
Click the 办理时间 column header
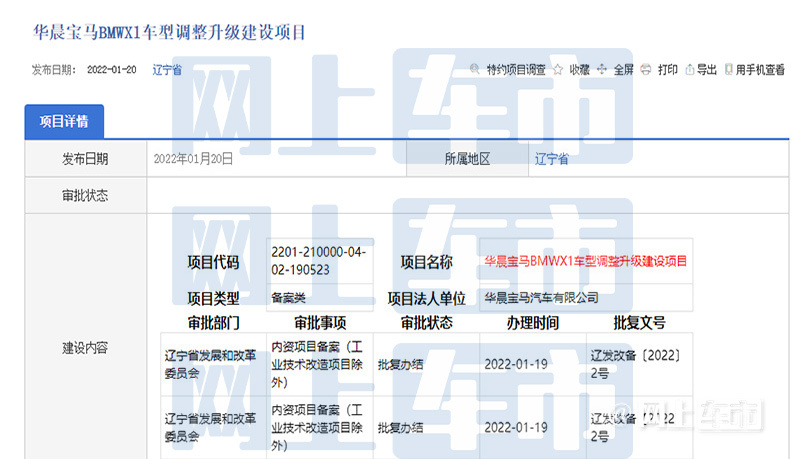(x=533, y=322)
